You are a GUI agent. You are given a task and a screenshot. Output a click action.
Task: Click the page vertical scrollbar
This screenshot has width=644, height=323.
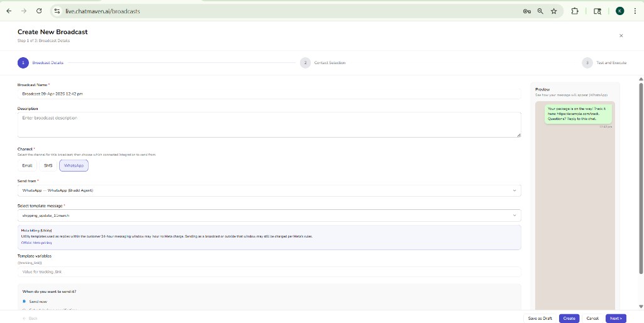pyautogui.click(x=640, y=178)
